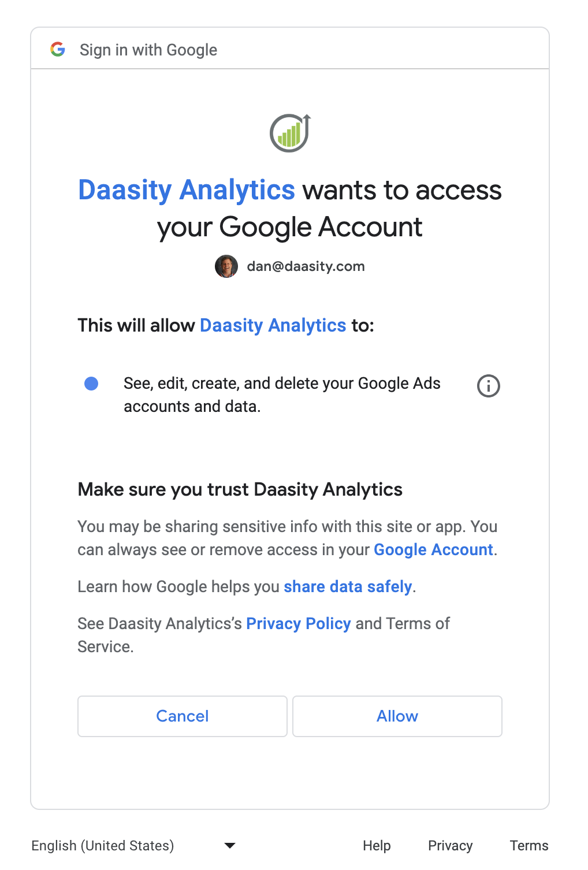Click the Daasity Analytics bar chart logo
Viewport: 588px width, 870px height.
pyautogui.click(x=290, y=133)
